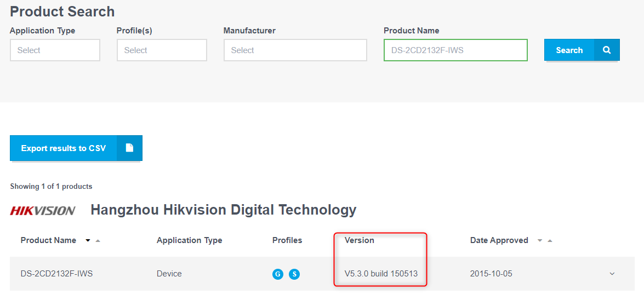Viewport: 644px width, 306px height.
Task: Select the DS-2CD2132F-IWS product name cell
Action: pos(56,274)
